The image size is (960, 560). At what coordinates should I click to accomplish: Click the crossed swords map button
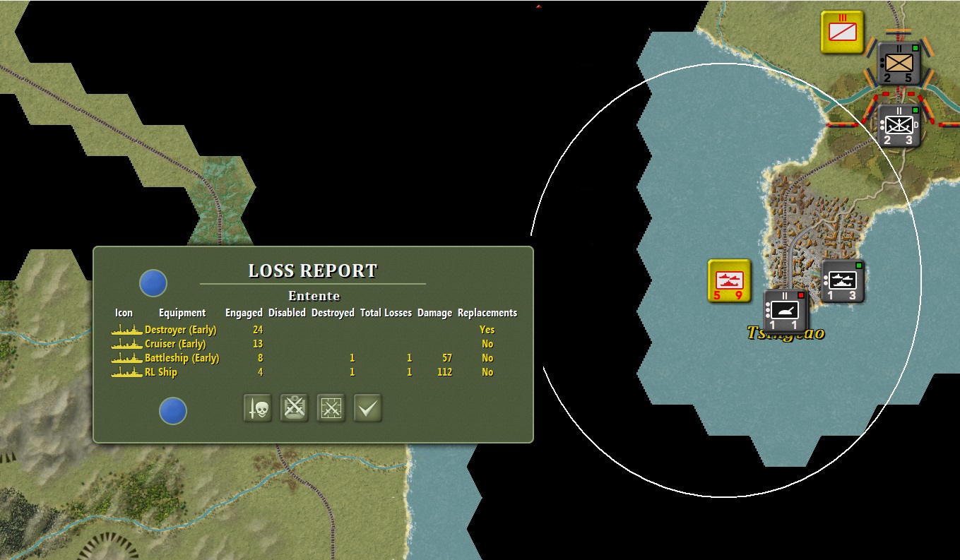click(x=331, y=408)
